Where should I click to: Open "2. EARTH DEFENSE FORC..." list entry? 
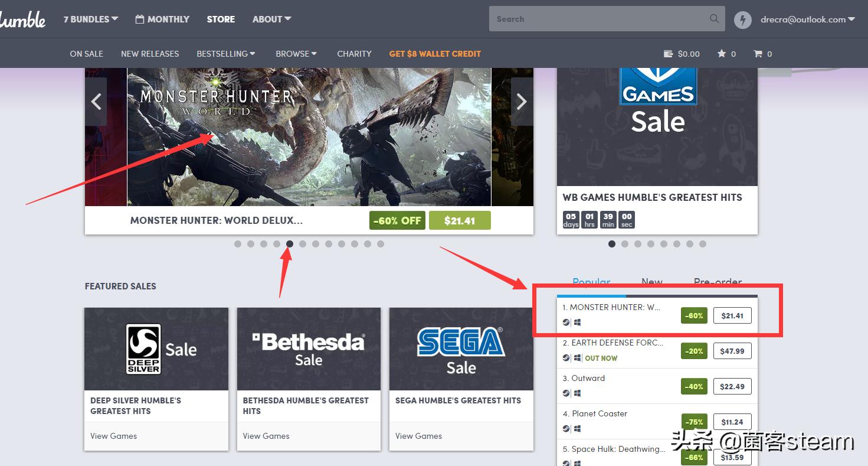pyautogui.click(x=613, y=343)
